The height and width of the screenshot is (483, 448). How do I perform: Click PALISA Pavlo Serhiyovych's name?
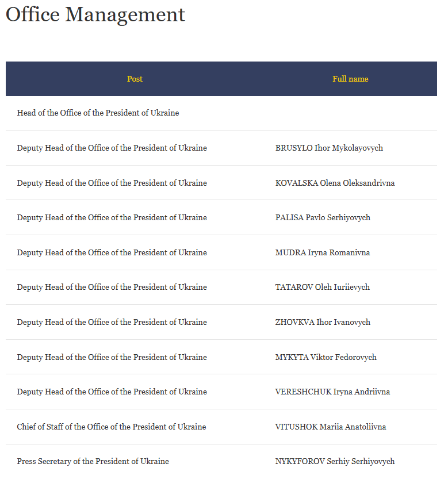pos(323,218)
